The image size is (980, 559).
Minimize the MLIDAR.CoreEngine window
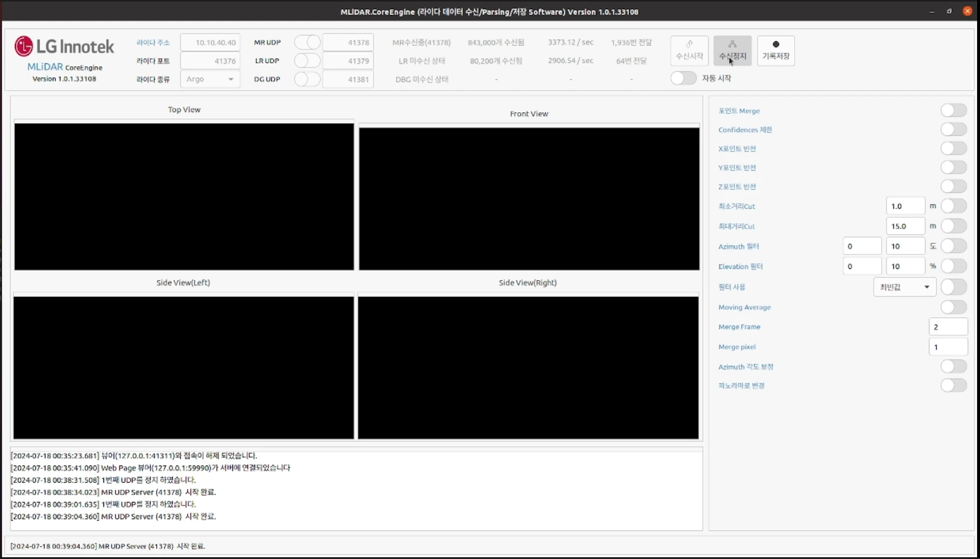click(932, 11)
